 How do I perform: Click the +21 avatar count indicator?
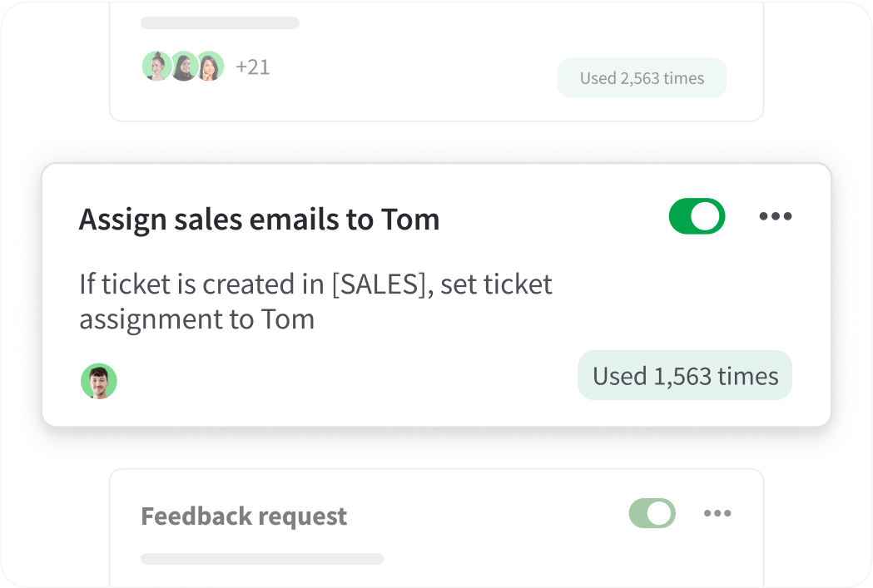pyautogui.click(x=253, y=66)
